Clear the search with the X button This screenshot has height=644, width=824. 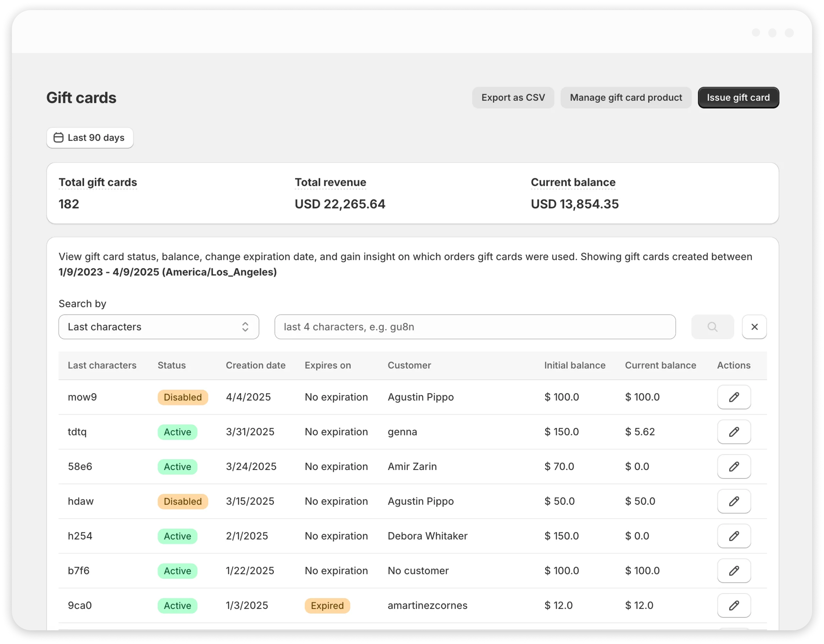754,327
